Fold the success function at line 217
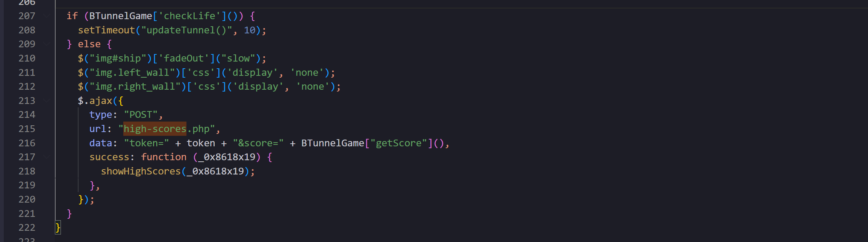Viewport: 868px width, 242px height. 47,157
